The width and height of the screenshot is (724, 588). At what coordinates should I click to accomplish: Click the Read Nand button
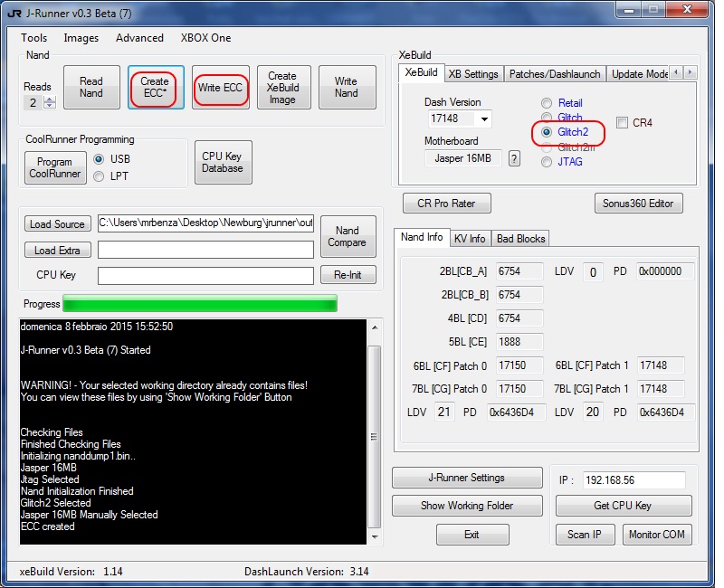(91, 87)
